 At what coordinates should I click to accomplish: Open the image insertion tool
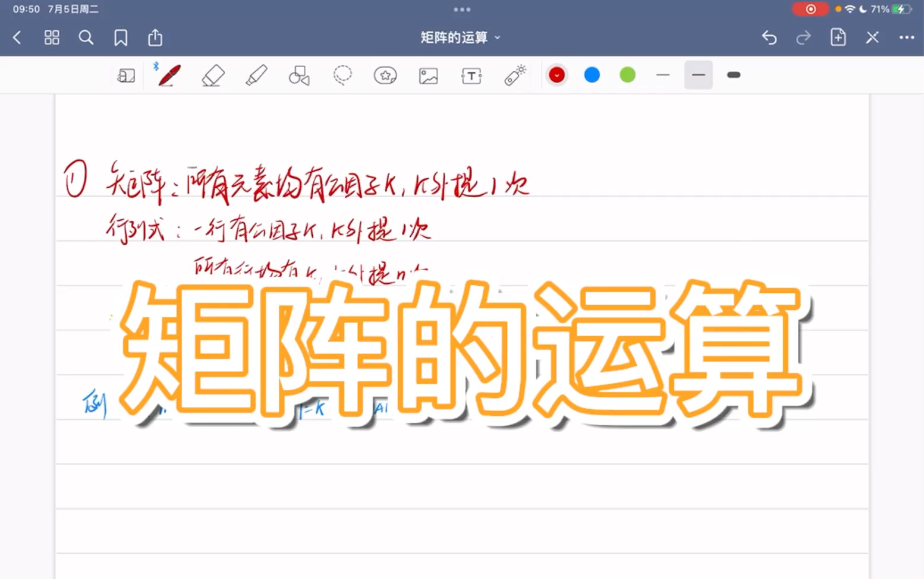click(x=428, y=75)
